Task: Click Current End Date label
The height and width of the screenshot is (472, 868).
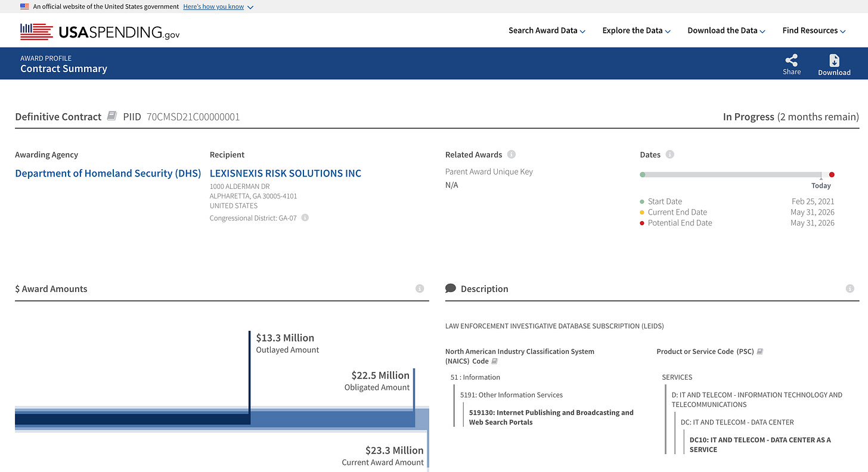Action: click(x=677, y=212)
